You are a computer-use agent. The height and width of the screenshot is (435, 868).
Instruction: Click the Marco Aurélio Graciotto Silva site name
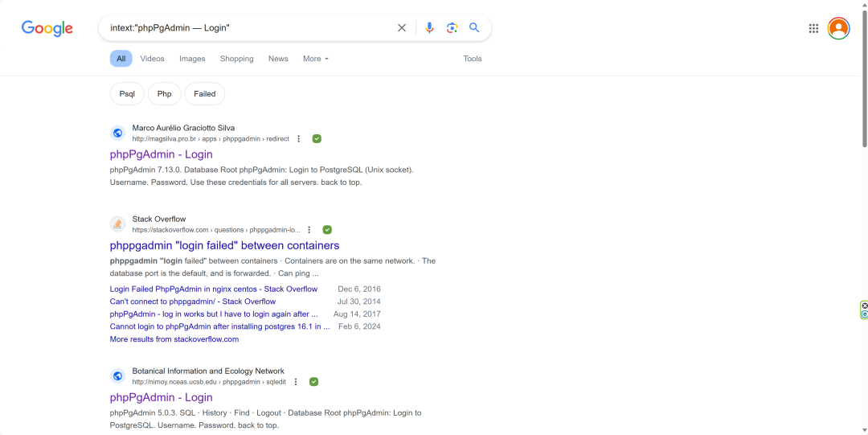click(183, 128)
